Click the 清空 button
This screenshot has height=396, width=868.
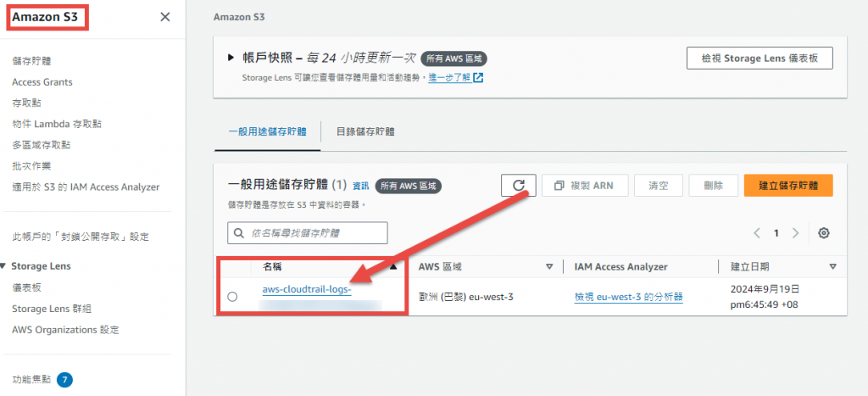click(658, 186)
